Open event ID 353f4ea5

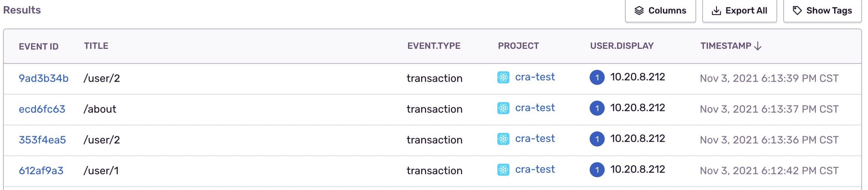click(x=42, y=140)
